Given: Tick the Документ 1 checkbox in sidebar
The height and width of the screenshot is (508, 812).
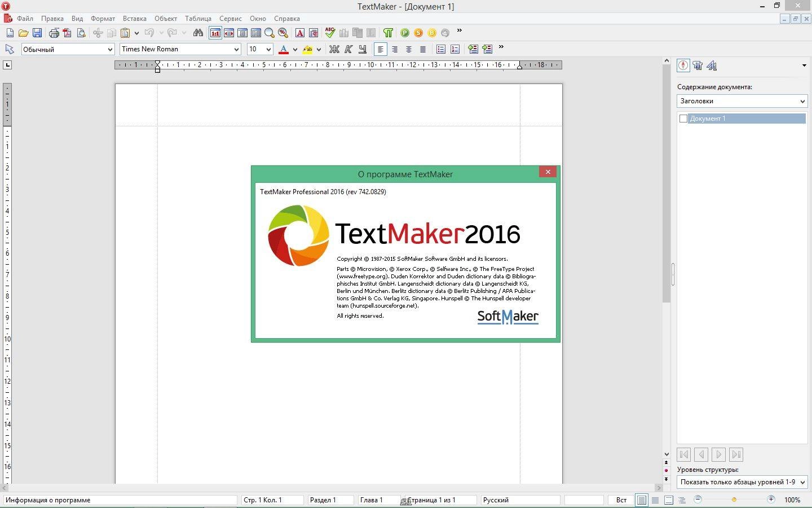Looking at the screenshot, I should [x=683, y=119].
